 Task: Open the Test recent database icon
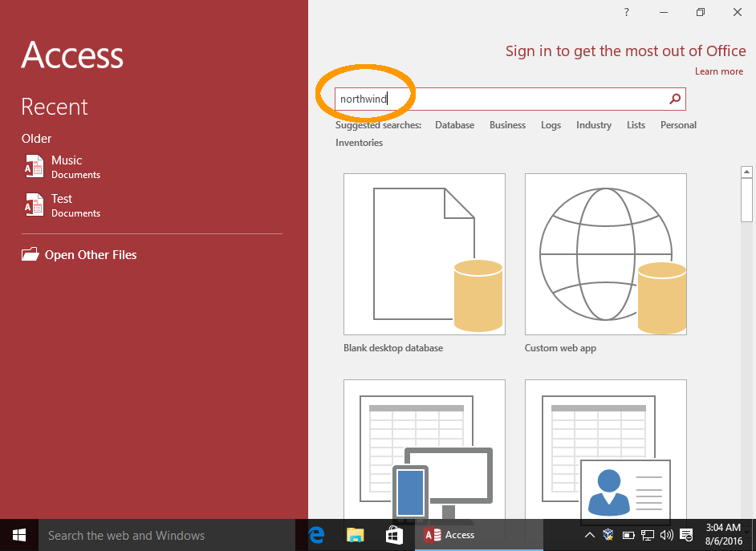[x=34, y=205]
